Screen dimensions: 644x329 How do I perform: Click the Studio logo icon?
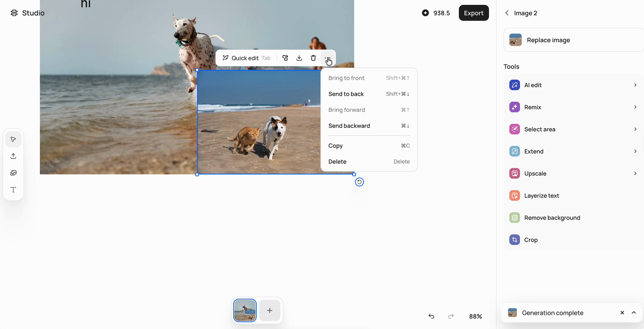pos(14,13)
